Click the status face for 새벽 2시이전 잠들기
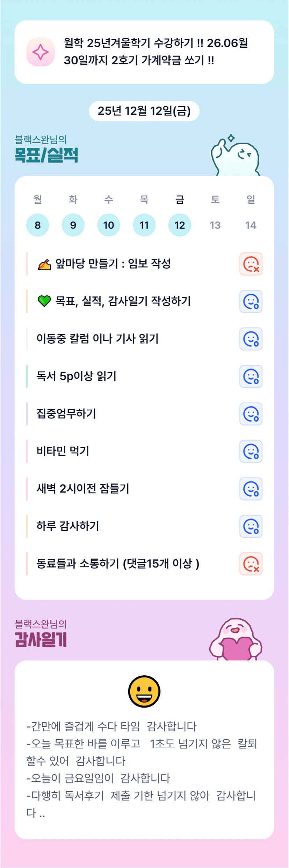 pos(251,489)
